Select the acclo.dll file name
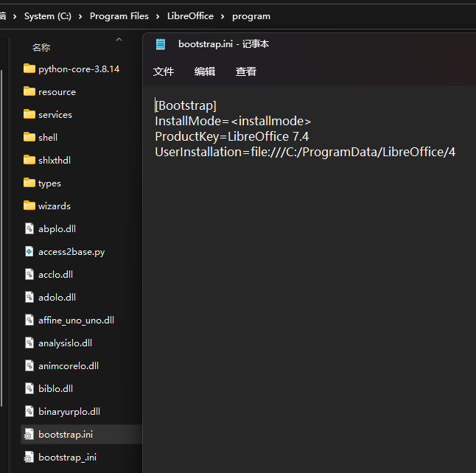The image size is (476, 473). pyautogui.click(x=55, y=275)
